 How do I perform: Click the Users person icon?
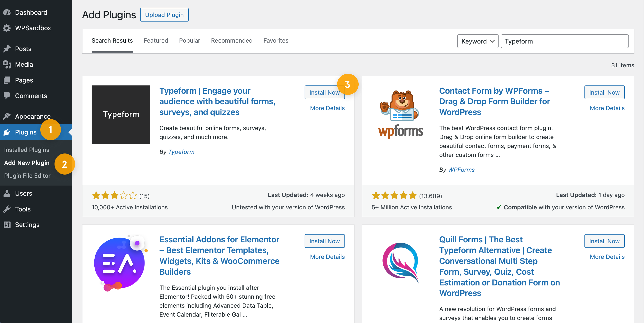tap(7, 193)
